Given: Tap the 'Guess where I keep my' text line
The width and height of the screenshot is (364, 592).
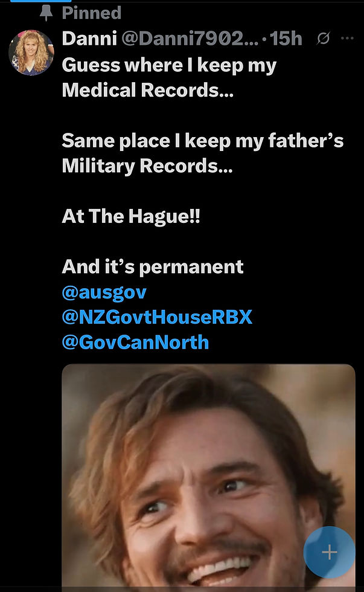Looking at the screenshot, I should point(170,65).
